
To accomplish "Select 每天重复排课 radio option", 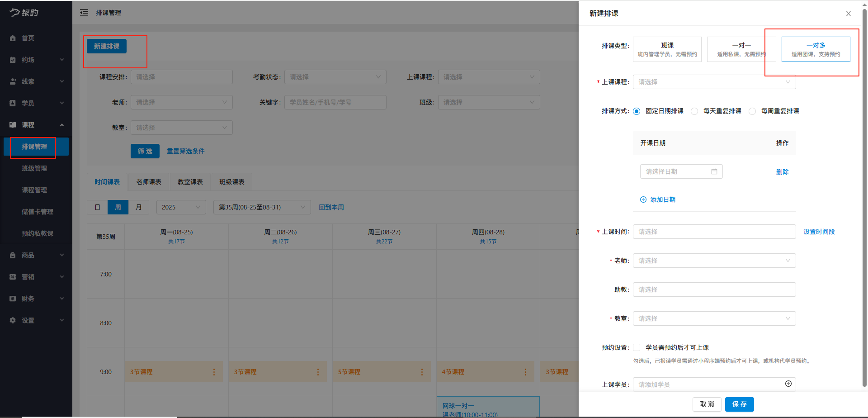I will coord(694,111).
